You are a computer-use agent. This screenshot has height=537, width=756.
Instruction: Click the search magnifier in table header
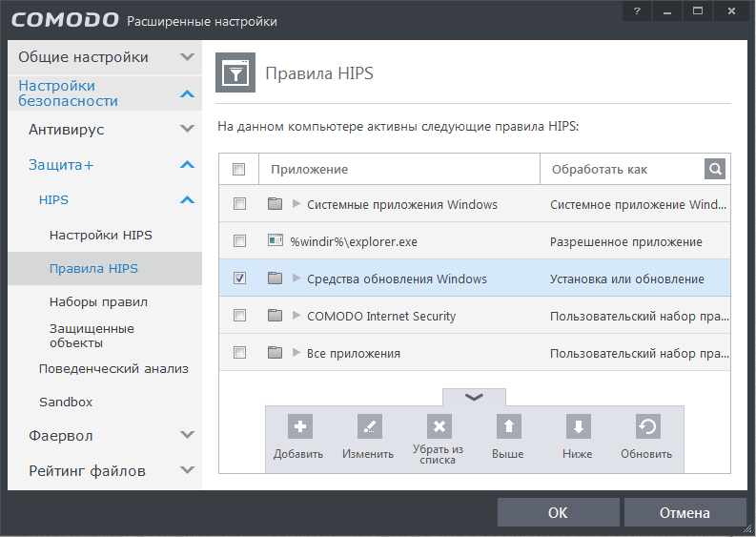coord(715,169)
